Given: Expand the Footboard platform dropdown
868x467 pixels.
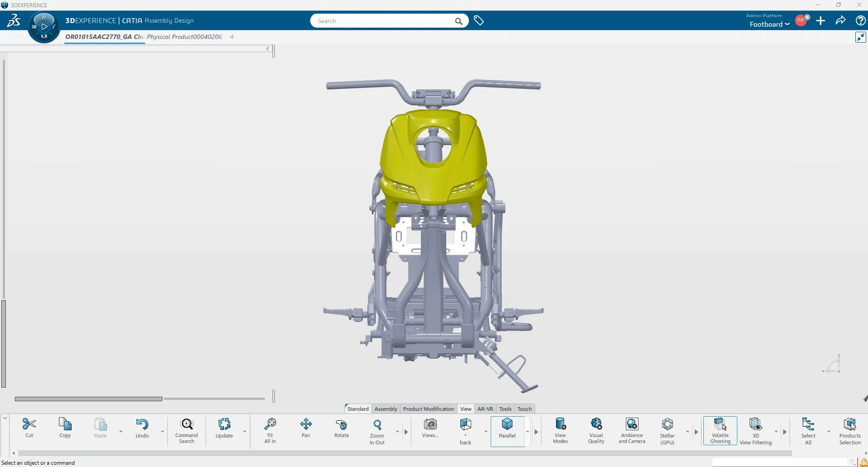Looking at the screenshot, I should pos(787,24).
